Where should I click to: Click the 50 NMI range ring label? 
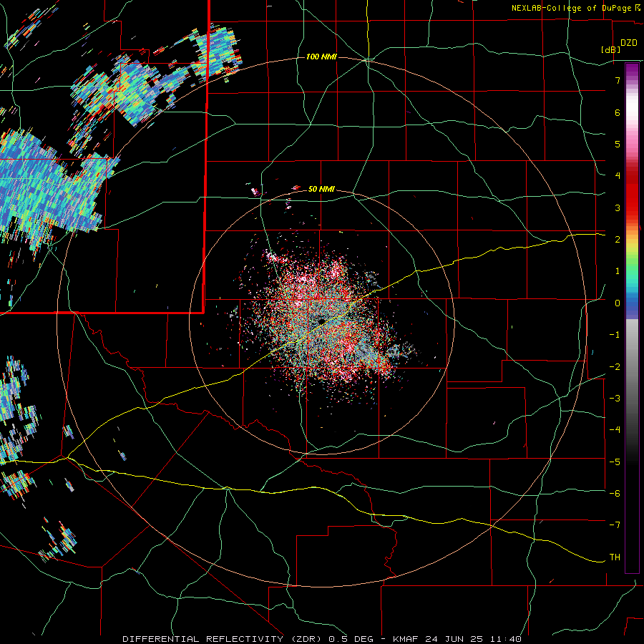(x=321, y=189)
